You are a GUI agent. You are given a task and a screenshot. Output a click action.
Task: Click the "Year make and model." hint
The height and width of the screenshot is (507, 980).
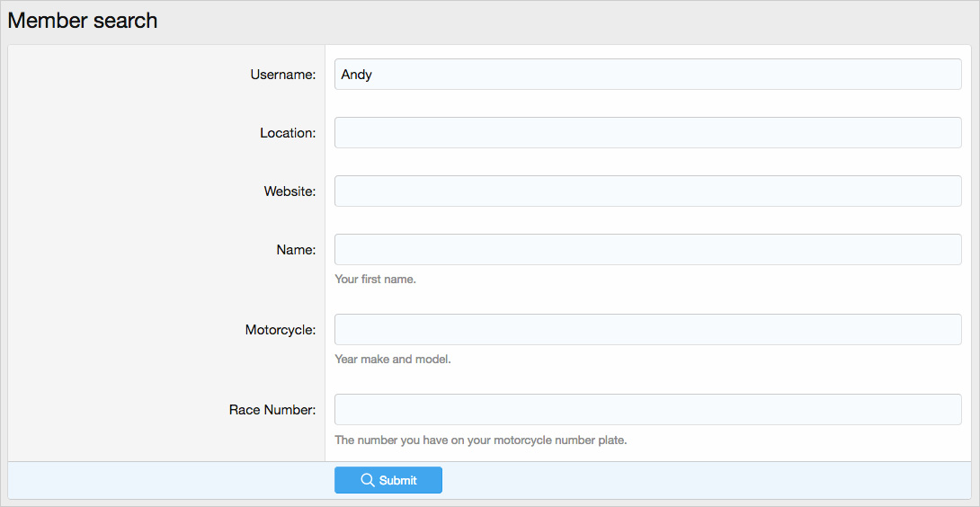[x=392, y=360]
